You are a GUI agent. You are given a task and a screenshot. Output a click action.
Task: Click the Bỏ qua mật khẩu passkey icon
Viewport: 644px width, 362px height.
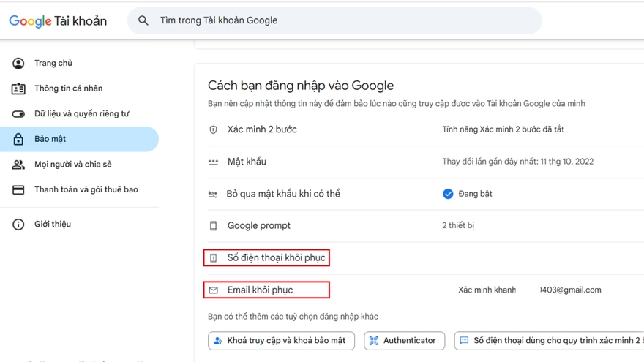point(213,194)
